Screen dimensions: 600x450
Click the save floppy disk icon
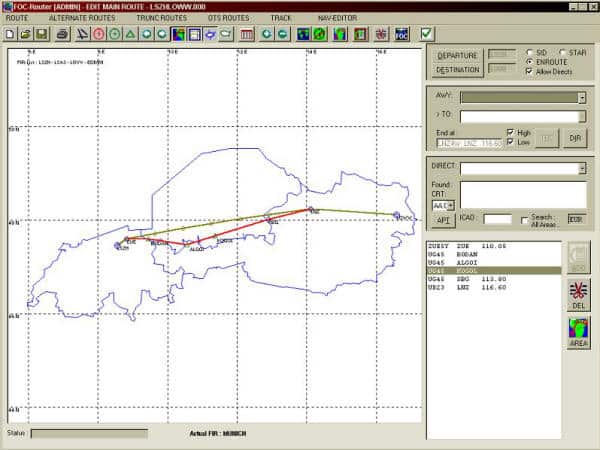point(42,34)
